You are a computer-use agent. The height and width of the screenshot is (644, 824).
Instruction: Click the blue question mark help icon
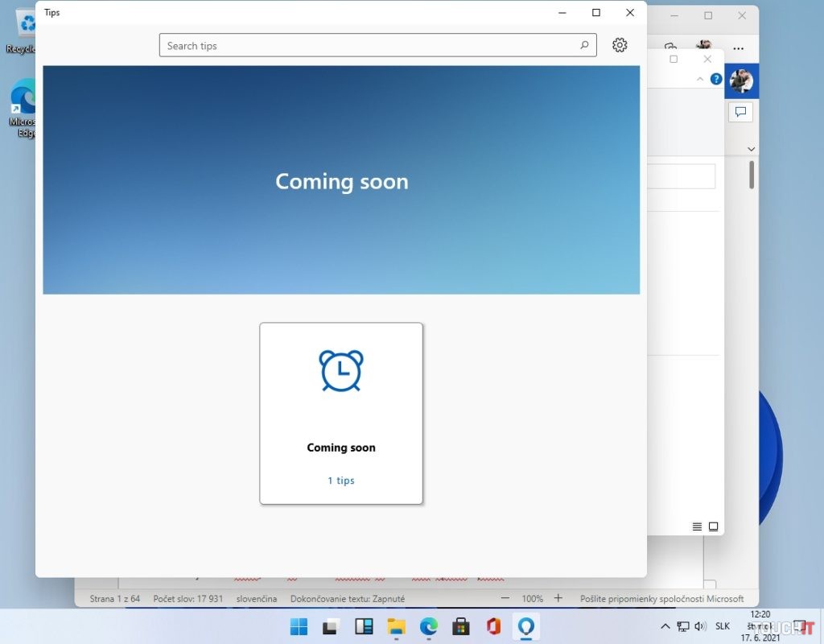tap(715, 79)
